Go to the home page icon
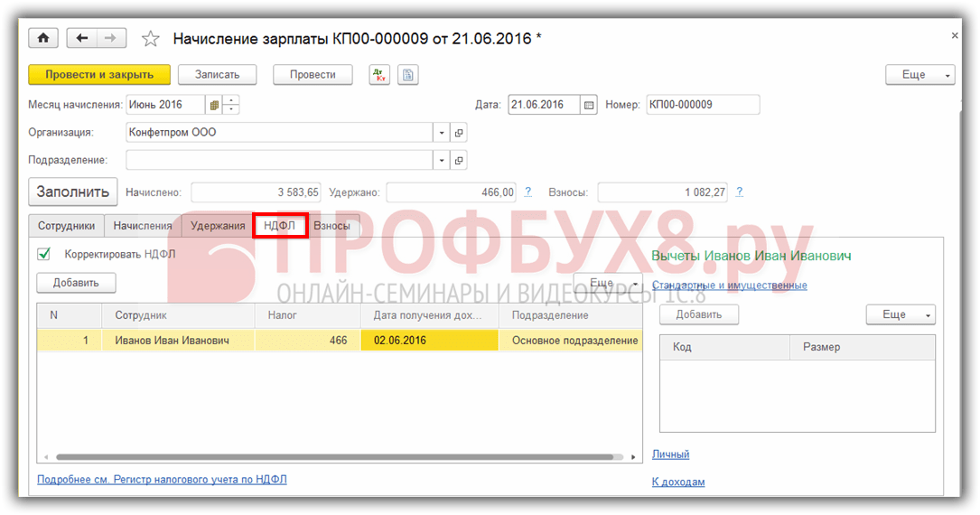 point(43,39)
